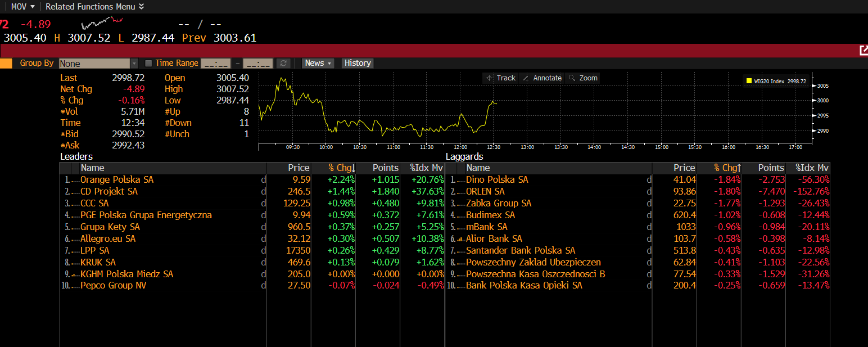The height and width of the screenshot is (347, 868).
Task: Open Orange Polska SA in Leaders
Action: 117,180
